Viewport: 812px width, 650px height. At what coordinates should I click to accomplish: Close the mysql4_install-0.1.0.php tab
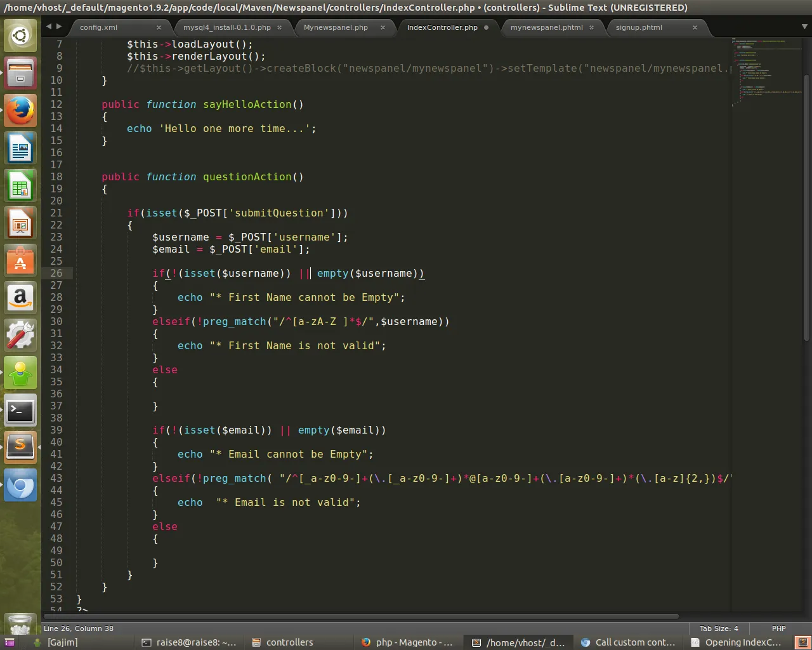point(279,27)
